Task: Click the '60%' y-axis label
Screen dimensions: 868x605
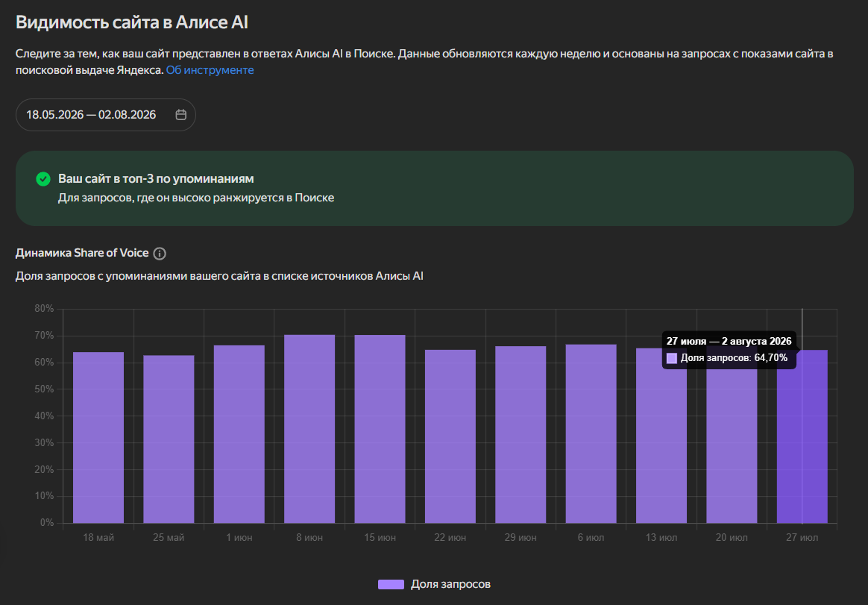Action: tap(44, 363)
